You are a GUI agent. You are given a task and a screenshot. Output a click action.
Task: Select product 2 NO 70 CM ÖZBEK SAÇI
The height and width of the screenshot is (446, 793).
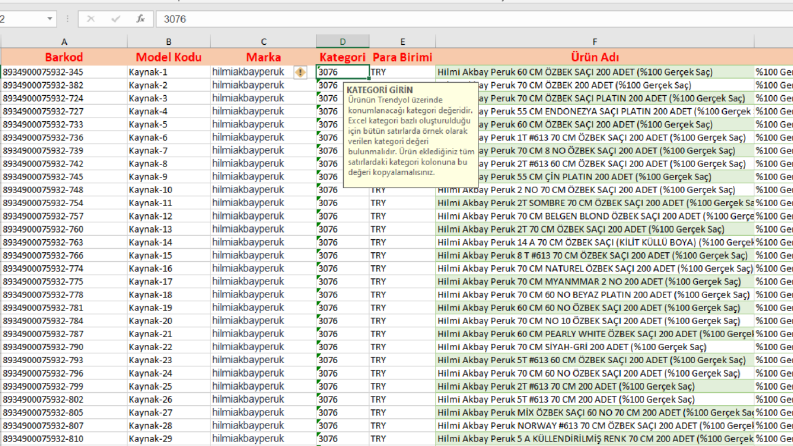click(594, 190)
